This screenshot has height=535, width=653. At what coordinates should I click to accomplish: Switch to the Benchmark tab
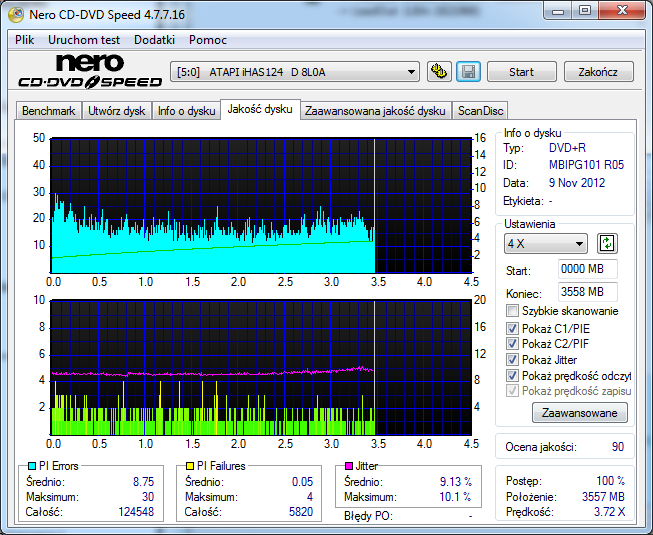click(49, 111)
